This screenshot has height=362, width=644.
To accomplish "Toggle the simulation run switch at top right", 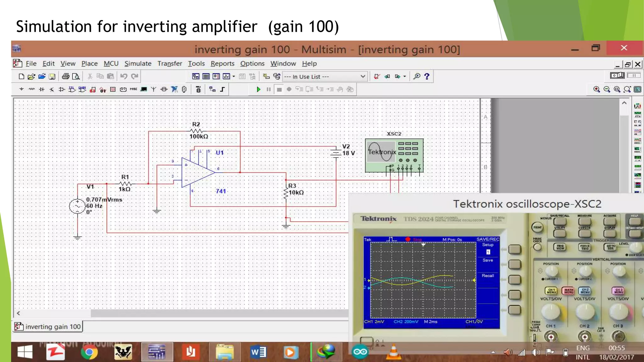I will 617,75.
